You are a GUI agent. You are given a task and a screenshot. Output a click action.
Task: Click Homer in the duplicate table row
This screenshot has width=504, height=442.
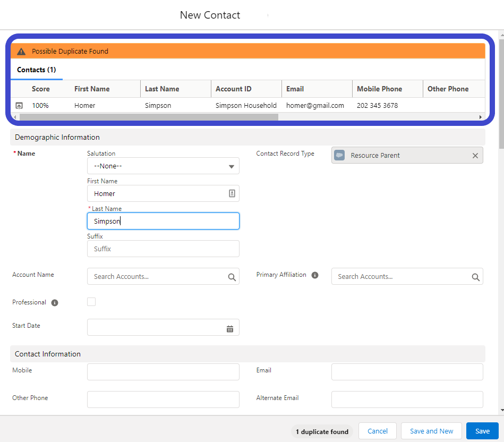pyautogui.click(x=85, y=105)
